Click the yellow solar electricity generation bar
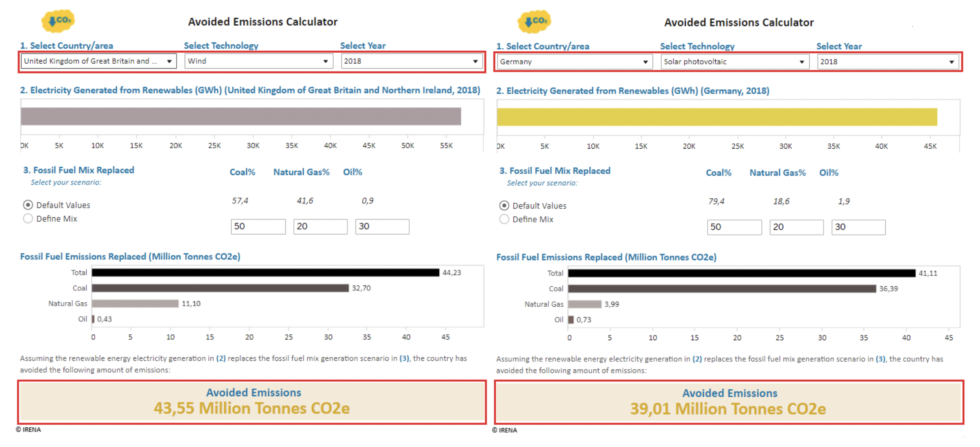980x447 pixels. pos(716,117)
